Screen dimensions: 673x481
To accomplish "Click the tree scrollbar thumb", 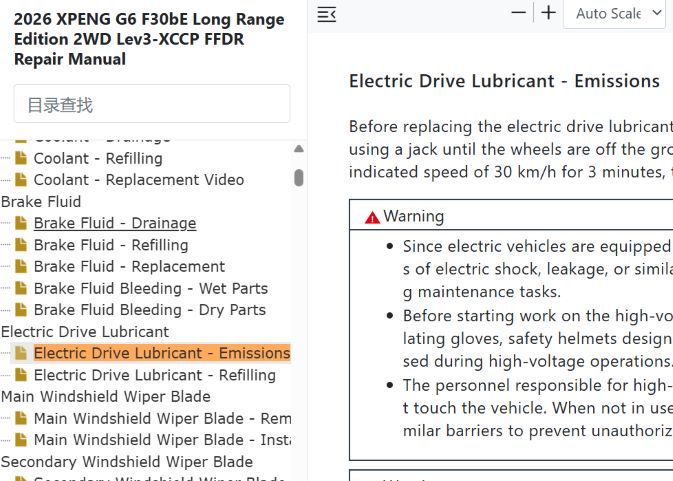I will (x=299, y=178).
